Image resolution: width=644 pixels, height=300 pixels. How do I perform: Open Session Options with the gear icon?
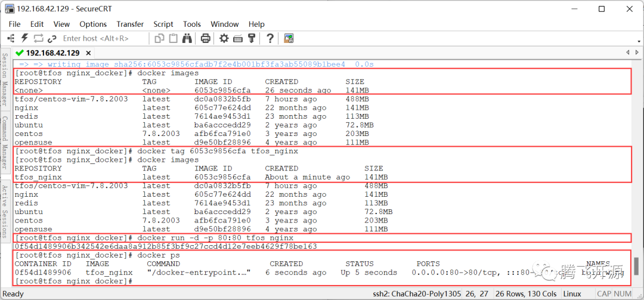[224, 38]
